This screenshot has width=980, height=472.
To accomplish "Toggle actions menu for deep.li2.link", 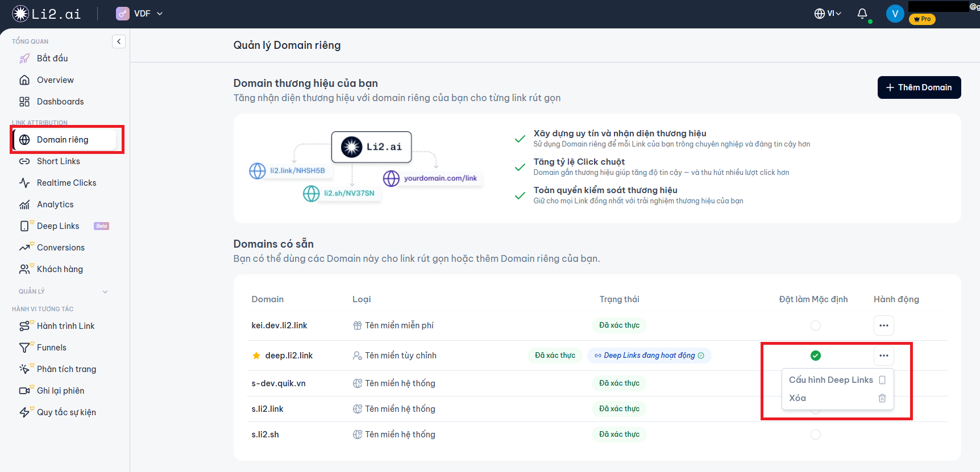I will coord(884,356).
